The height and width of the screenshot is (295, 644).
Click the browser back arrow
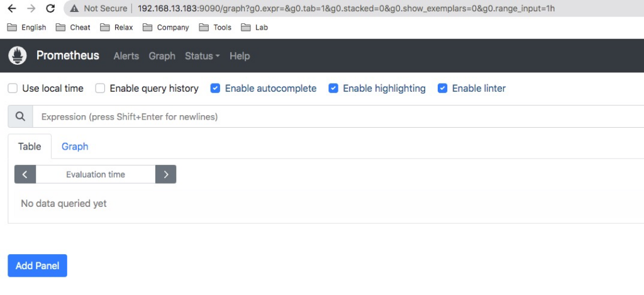(x=12, y=8)
